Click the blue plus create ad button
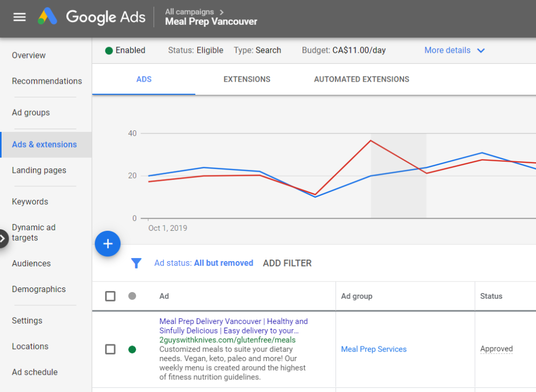 tap(108, 244)
